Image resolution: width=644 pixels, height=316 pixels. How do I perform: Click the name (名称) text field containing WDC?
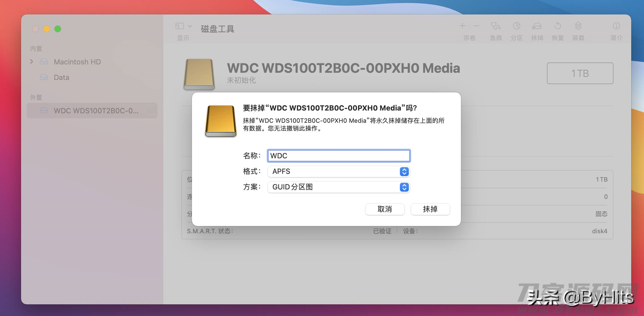pyautogui.click(x=339, y=156)
